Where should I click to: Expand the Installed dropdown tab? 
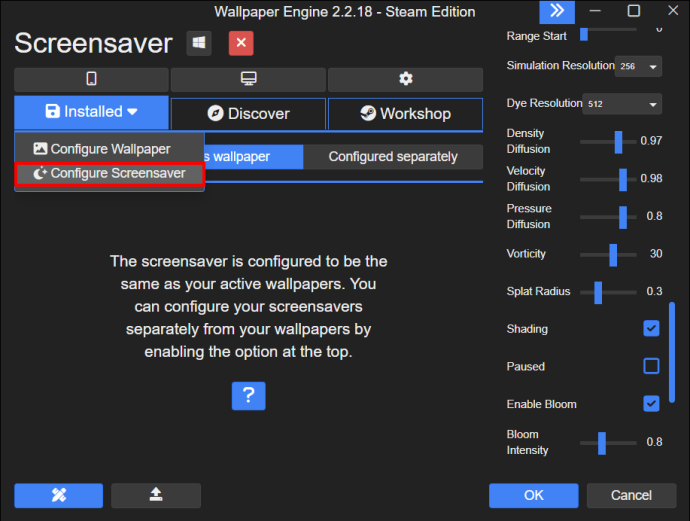click(x=91, y=112)
